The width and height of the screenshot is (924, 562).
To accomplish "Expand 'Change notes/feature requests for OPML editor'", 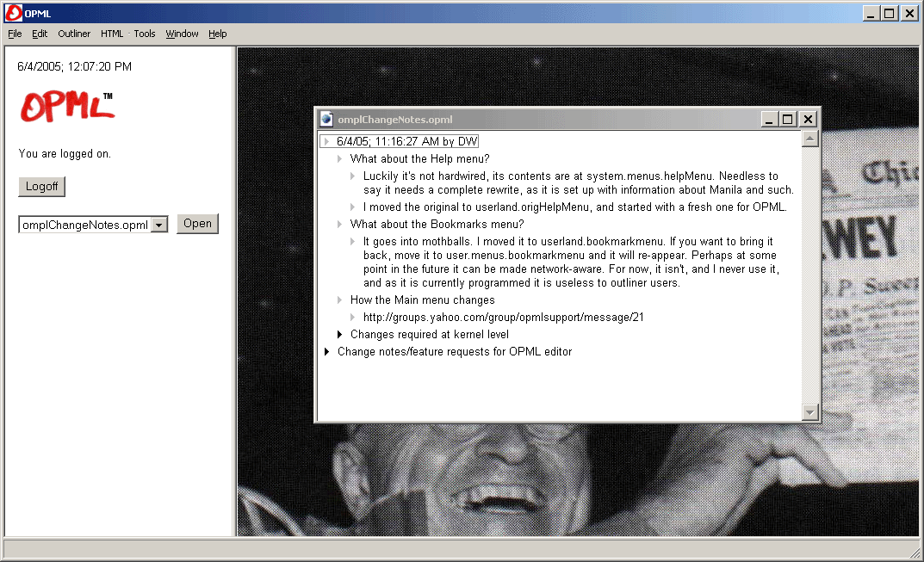I will (x=327, y=352).
